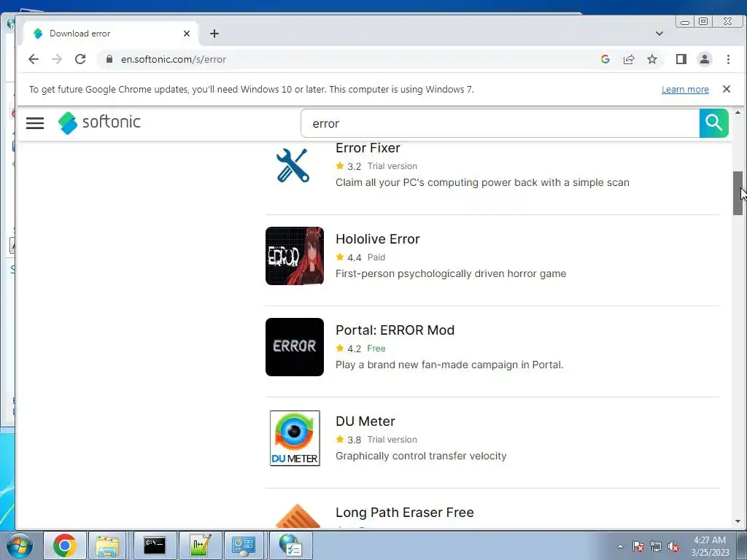Image resolution: width=747 pixels, height=560 pixels.
Task: Reload the Softonic page
Action: (80, 59)
